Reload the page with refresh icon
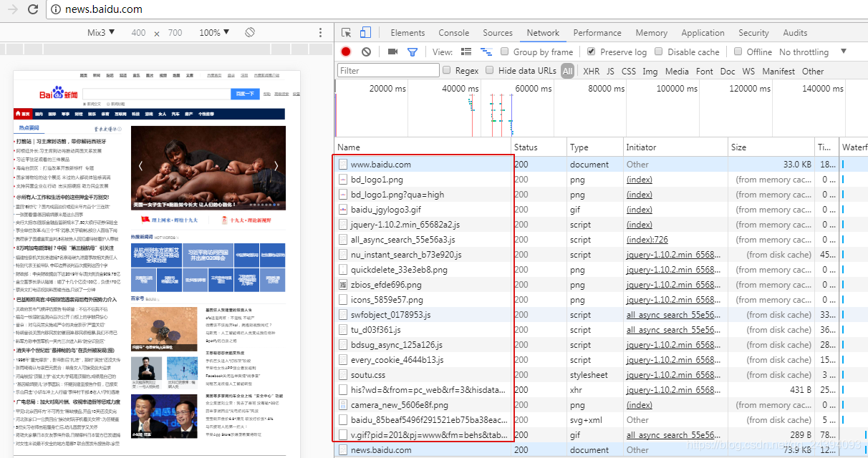Viewport: 868px width, 458px height. coord(33,9)
